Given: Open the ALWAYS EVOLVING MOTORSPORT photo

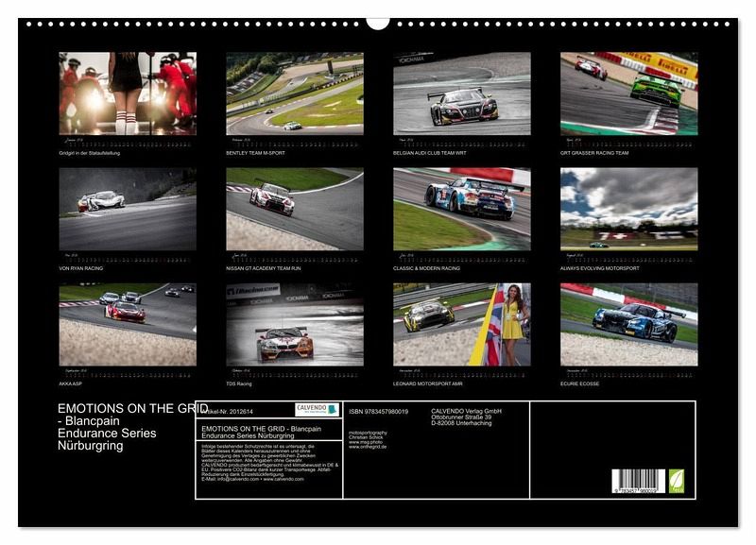Looking at the screenshot, I should coord(628,209).
